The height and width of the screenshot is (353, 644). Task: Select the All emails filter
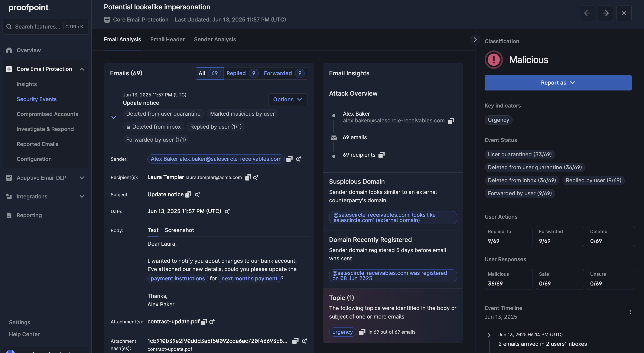coord(209,73)
